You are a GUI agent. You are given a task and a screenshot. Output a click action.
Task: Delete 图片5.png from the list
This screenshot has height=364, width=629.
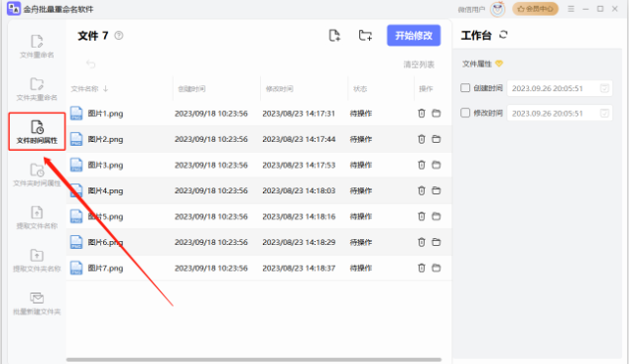(x=422, y=216)
